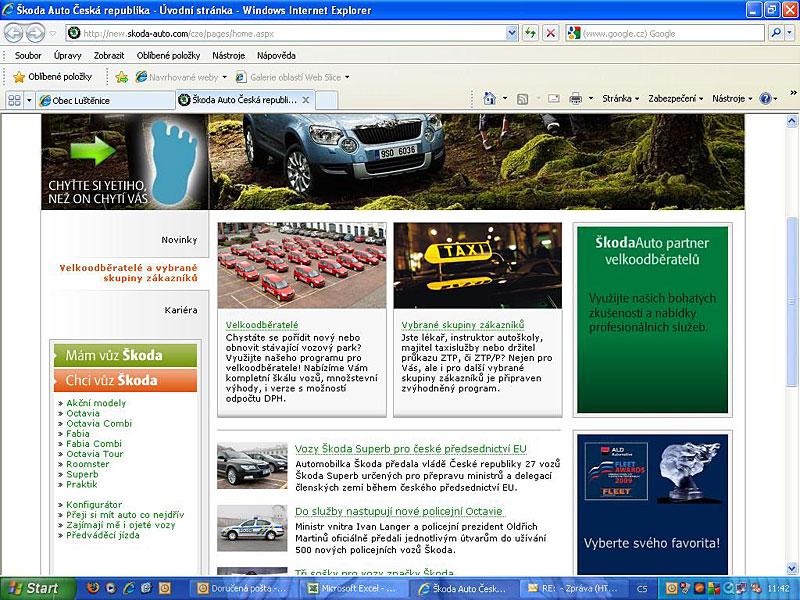800x600 pixels.
Task: Click the Outlook icon in Quick Launch
Action: (x=164, y=588)
